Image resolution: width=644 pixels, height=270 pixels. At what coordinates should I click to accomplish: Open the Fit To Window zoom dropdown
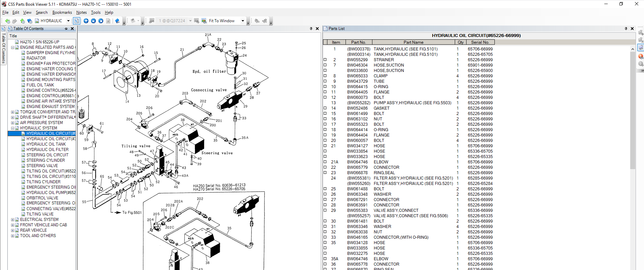[x=243, y=21]
